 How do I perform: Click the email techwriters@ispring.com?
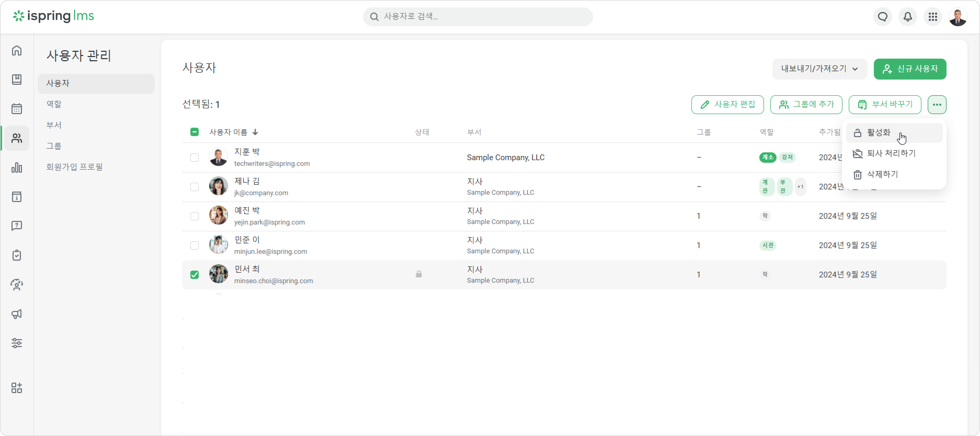[x=272, y=164]
